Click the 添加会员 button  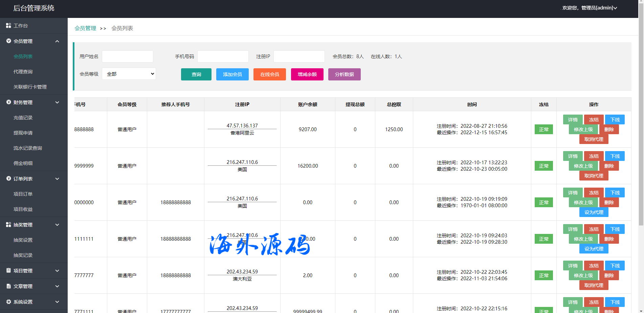[232, 74]
